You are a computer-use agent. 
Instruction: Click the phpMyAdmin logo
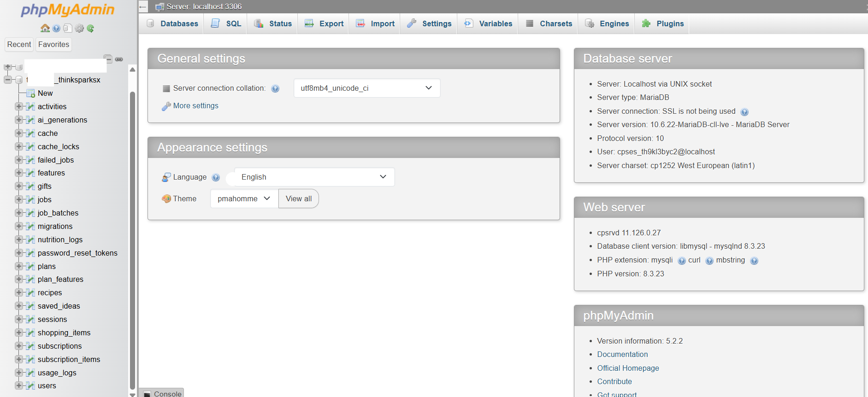tap(67, 10)
